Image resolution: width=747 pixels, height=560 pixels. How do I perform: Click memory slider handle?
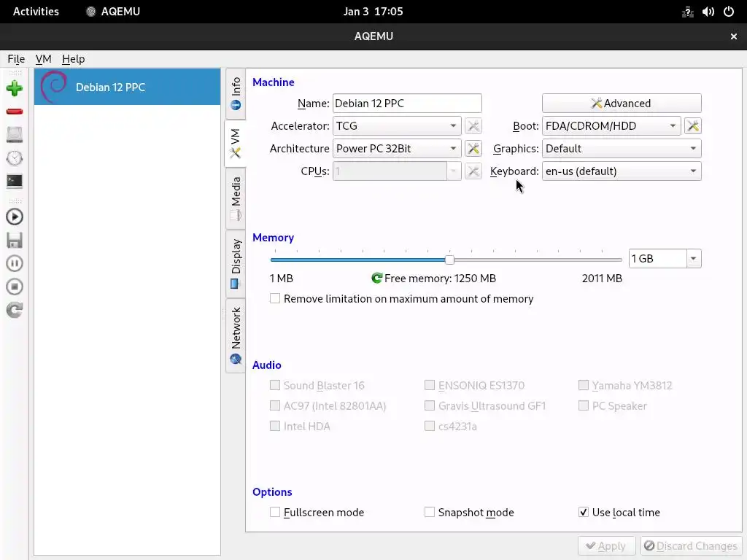449,260
